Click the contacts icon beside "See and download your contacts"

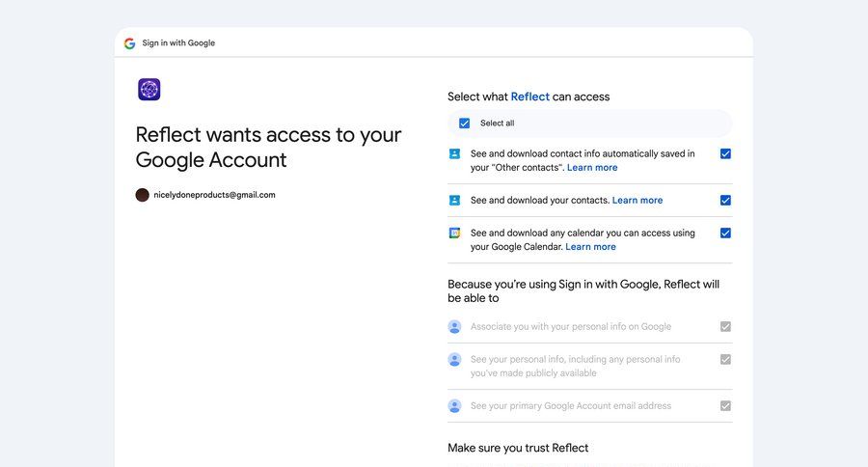(454, 200)
